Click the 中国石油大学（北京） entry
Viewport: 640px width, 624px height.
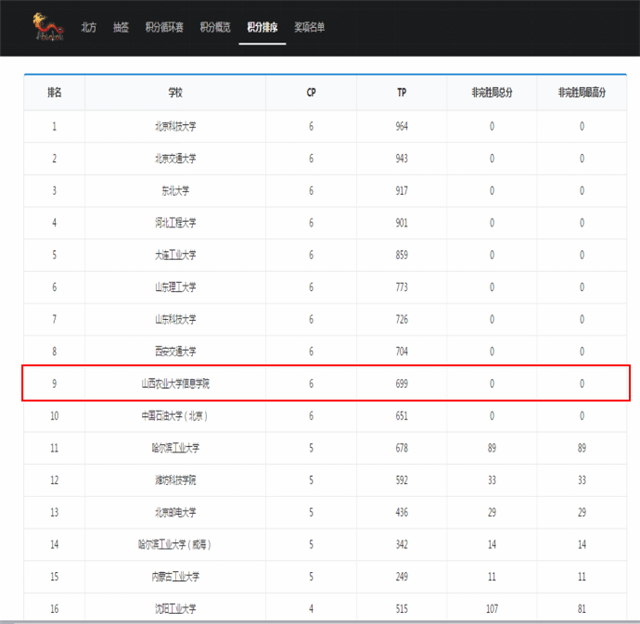pyautogui.click(x=175, y=416)
